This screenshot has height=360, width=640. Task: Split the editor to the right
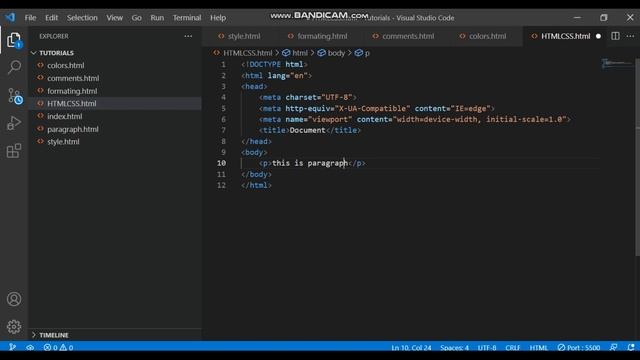615,36
